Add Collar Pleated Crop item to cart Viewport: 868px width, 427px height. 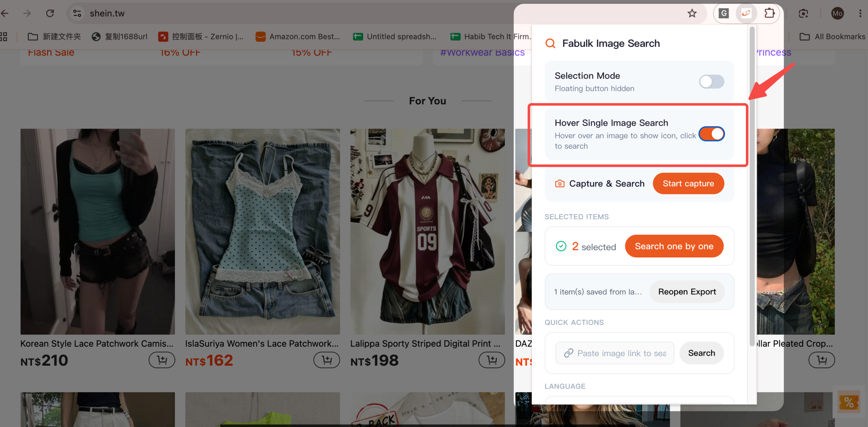pyautogui.click(x=822, y=360)
